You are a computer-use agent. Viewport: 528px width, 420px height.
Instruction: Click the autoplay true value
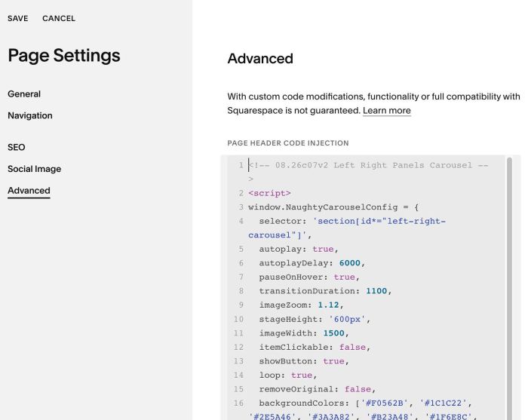(x=323, y=249)
